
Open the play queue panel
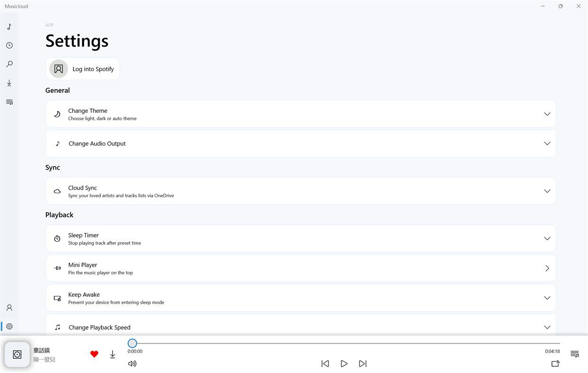click(x=574, y=354)
